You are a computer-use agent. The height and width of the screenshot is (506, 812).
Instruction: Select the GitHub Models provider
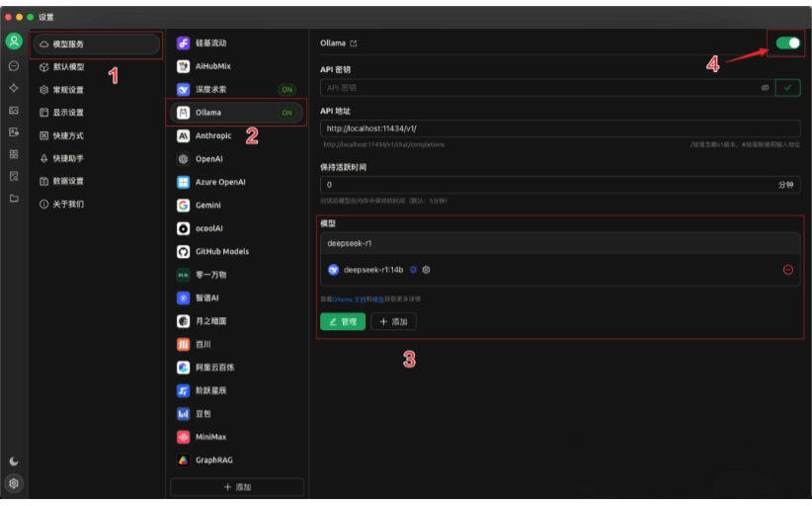pos(236,252)
